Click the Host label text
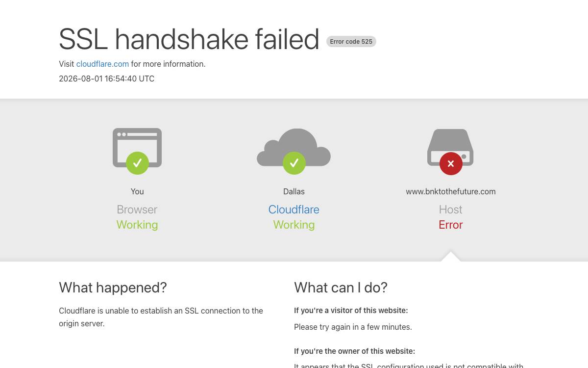 click(x=451, y=210)
